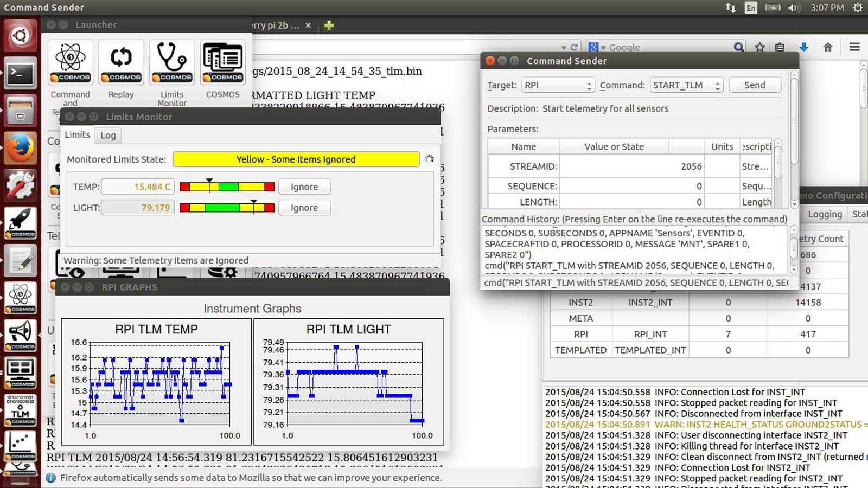868x488 pixels.
Task: Click the COSMOS documents icon in Launcher
Action: click(x=223, y=62)
